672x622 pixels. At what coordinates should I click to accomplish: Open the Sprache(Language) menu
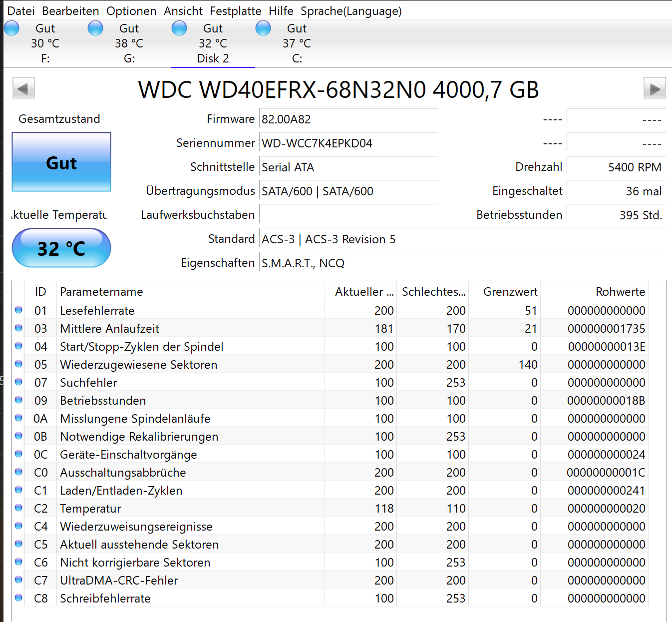point(351,11)
